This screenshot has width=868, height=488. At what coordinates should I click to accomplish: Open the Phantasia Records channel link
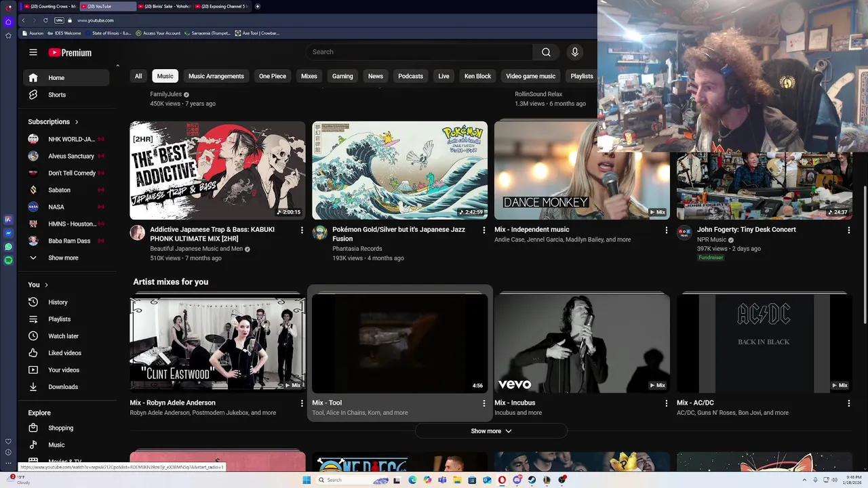point(357,249)
